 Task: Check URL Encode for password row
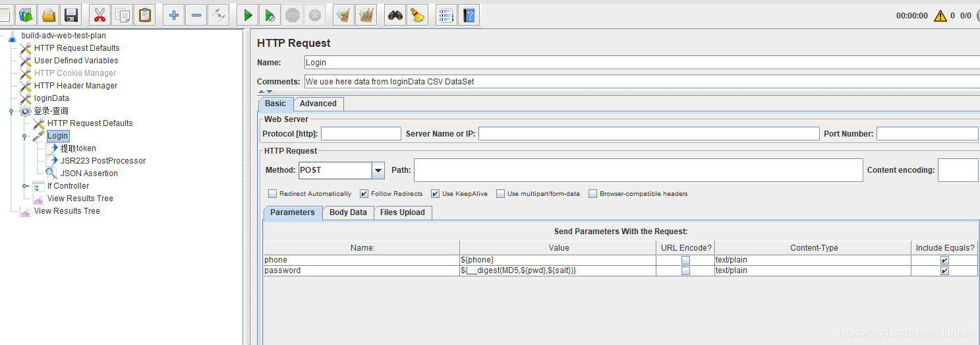(685, 271)
